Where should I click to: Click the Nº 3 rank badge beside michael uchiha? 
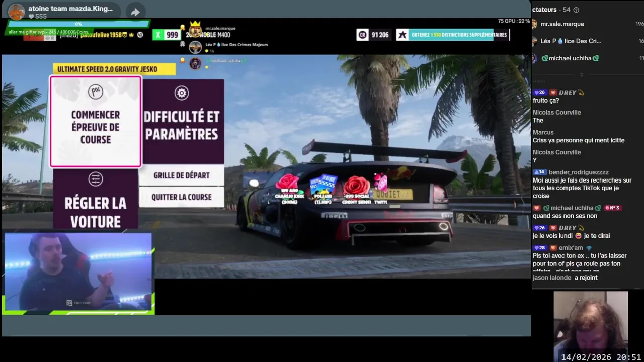(612, 208)
